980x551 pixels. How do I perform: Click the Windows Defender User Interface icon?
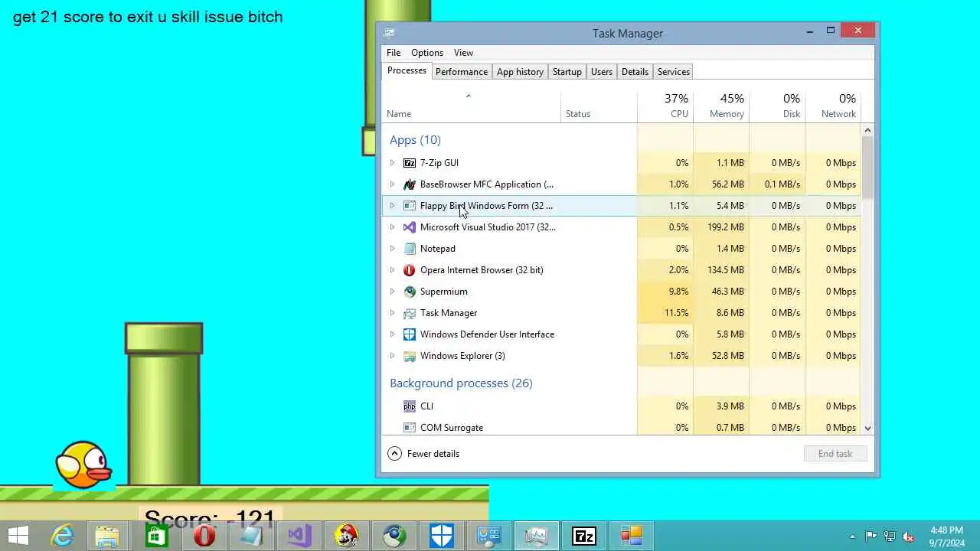410,334
